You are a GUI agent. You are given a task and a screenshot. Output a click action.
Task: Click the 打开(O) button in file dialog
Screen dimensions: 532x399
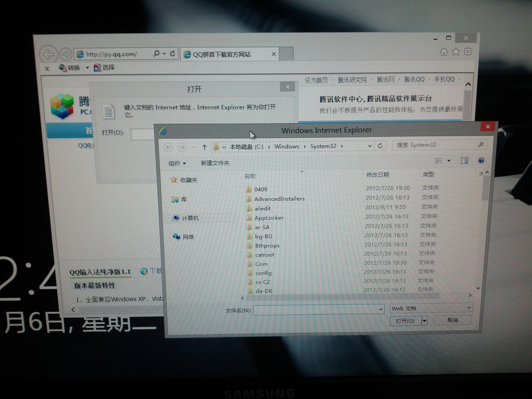tap(405, 321)
